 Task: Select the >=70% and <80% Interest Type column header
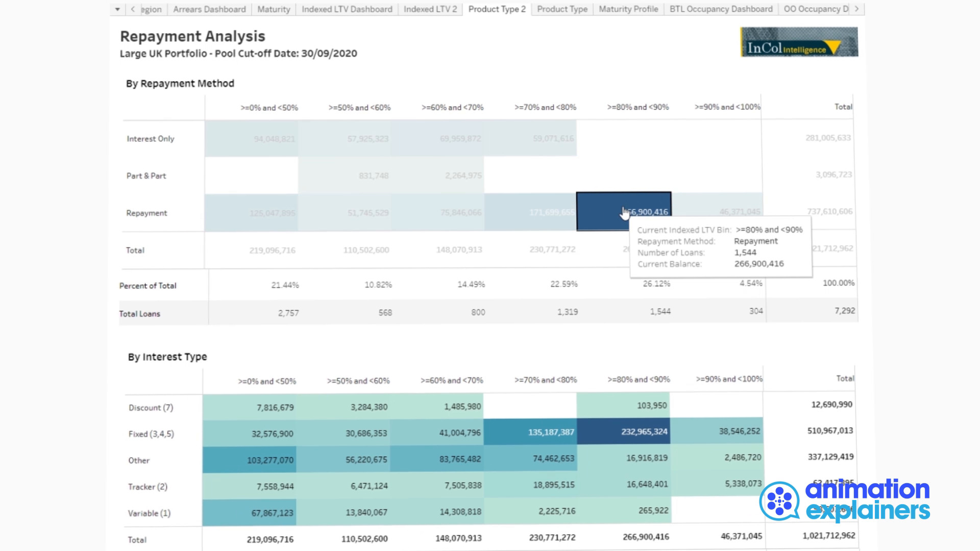point(546,380)
